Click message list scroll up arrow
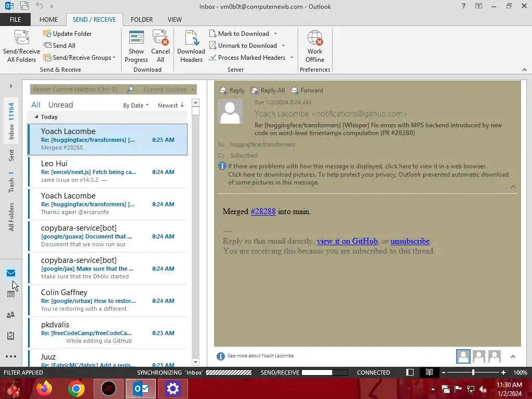The height and width of the screenshot is (399, 532). click(195, 102)
